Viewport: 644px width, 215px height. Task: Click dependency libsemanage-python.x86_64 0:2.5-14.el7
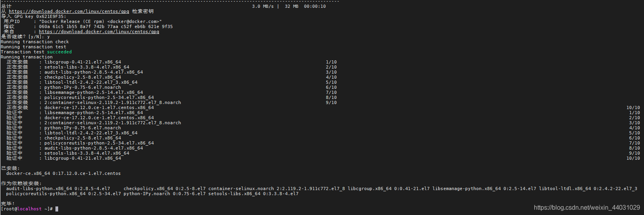click(x=484, y=189)
